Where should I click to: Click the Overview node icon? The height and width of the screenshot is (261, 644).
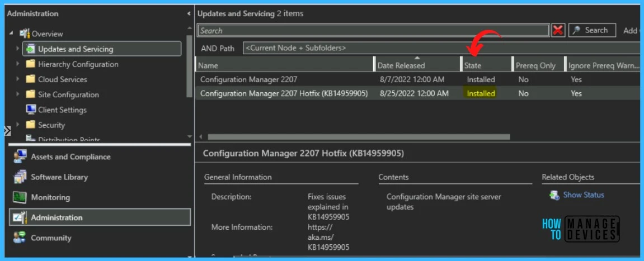tap(25, 34)
